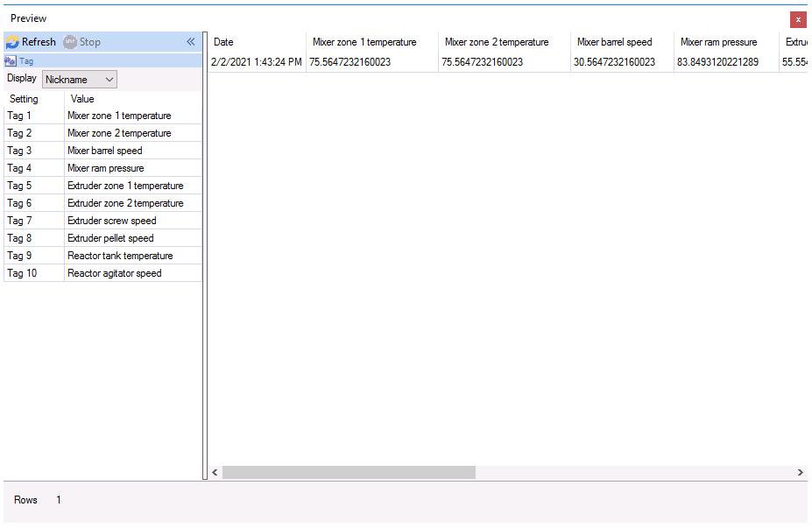Viewport: 812px width, 528px height.
Task: Click the Mixer ram pressure column header
Action: (726, 42)
